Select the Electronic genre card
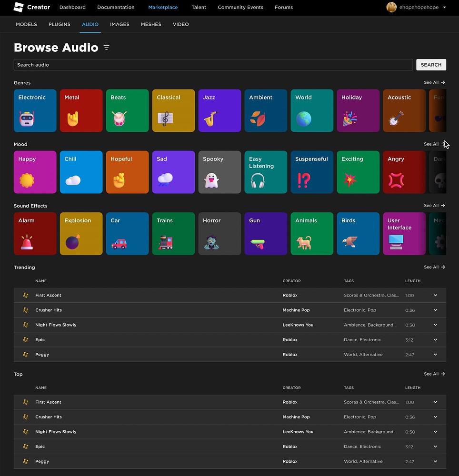 35,110
